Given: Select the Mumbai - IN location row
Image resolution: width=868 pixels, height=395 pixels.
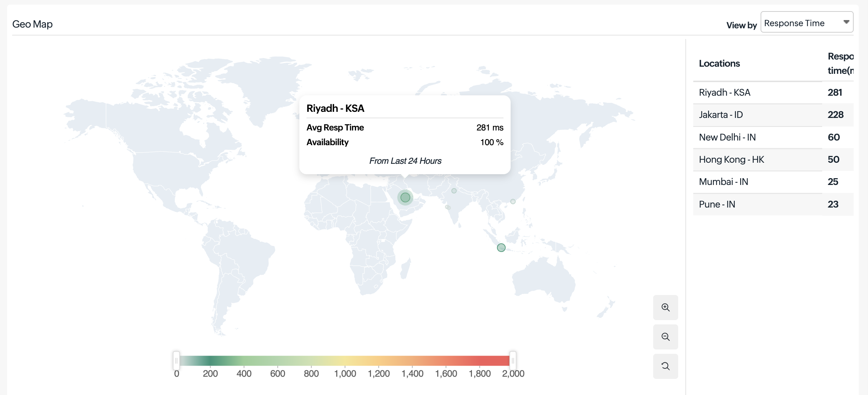Looking at the screenshot, I should point(723,182).
